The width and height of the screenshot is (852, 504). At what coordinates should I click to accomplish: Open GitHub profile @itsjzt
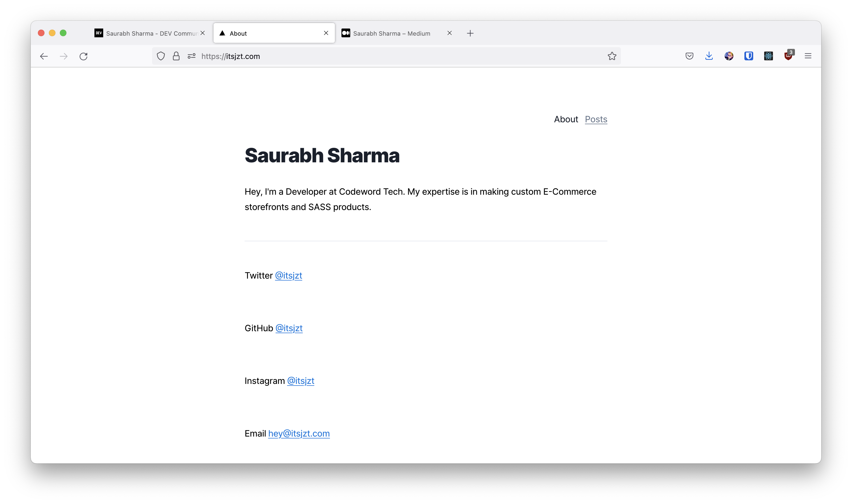coord(289,328)
